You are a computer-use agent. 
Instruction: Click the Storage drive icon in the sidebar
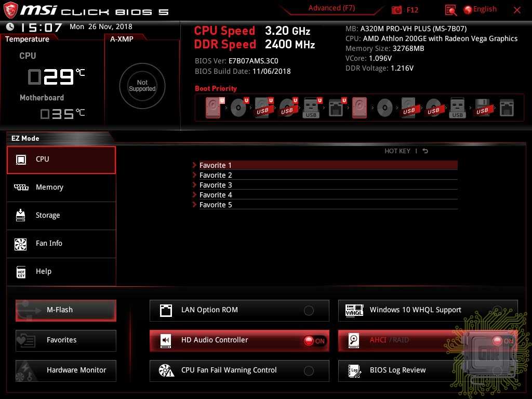click(x=21, y=215)
